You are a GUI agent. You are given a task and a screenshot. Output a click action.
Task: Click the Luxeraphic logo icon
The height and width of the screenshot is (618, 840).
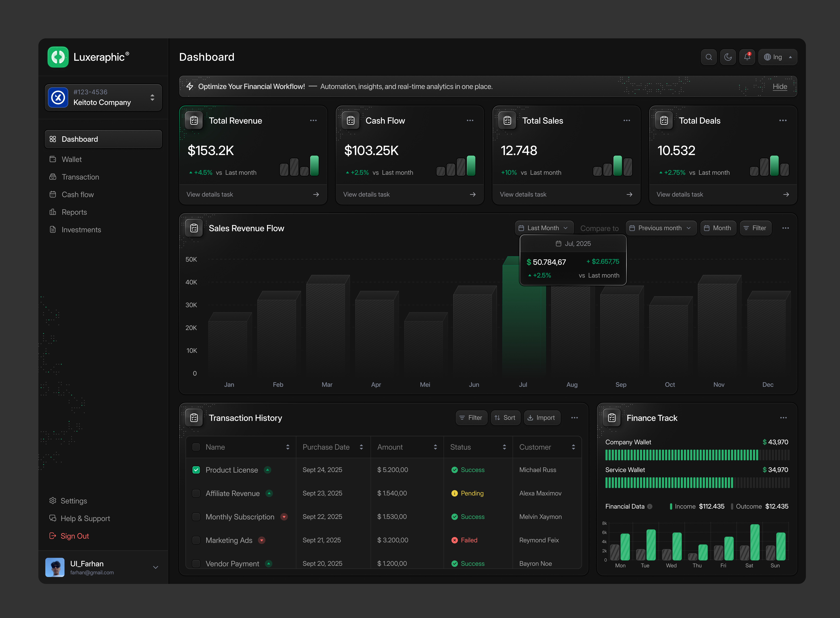(58, 57)
